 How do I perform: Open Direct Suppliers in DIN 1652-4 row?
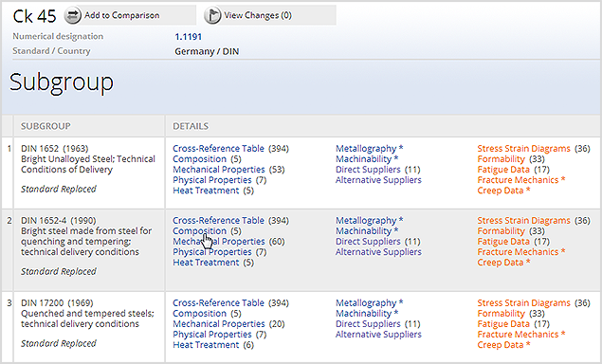pos(368,242)
